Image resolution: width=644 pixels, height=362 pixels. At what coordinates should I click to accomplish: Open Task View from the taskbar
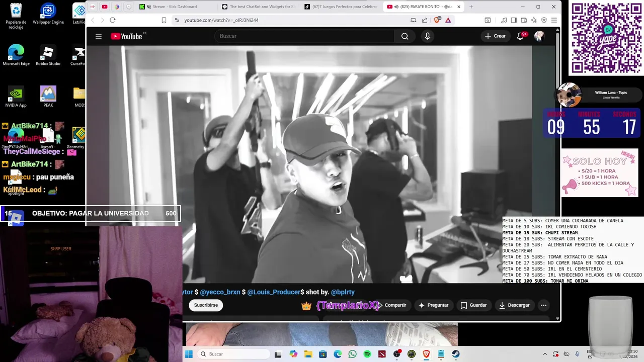(x=278, y=354)
